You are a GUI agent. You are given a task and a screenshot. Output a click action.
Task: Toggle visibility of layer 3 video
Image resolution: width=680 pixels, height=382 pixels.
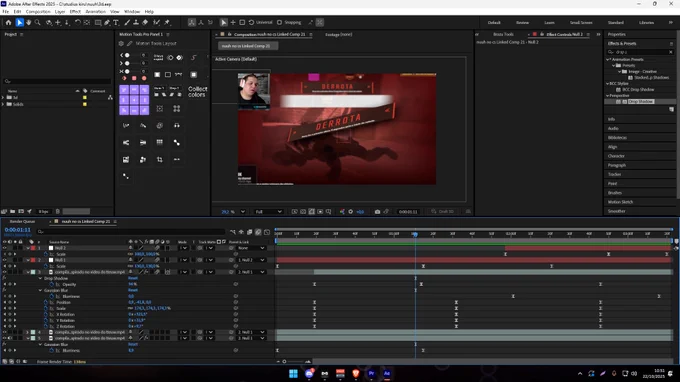pyautogui.click(x=4, y=272)
